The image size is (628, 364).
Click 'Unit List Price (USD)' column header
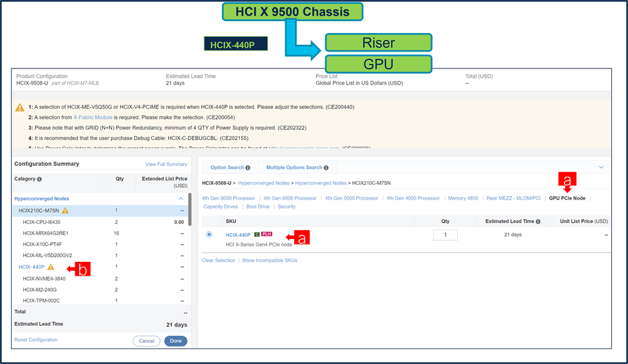[584, 222]
